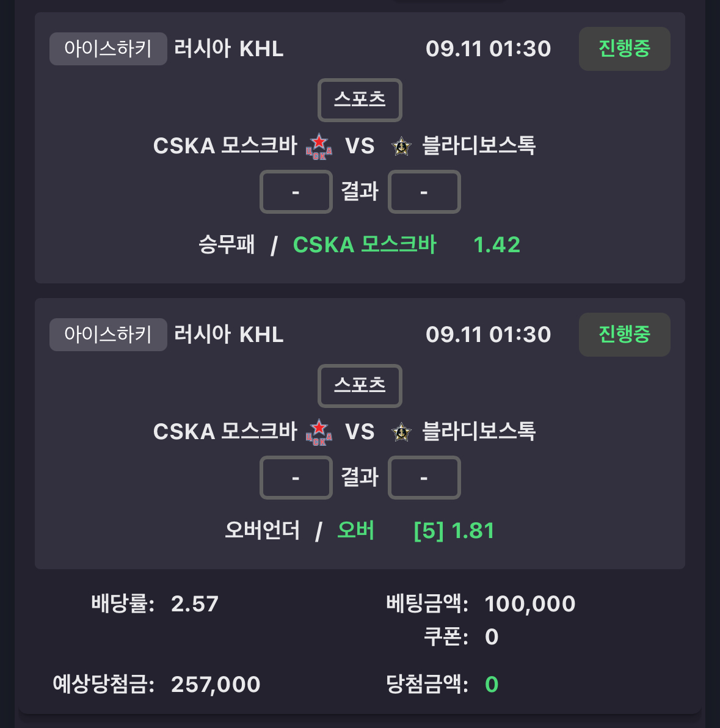Image resolution: width=720 pixels, height=728 pixels.
Task: Click 진행중 status badge on first card
Action: (x=624, y=49)
